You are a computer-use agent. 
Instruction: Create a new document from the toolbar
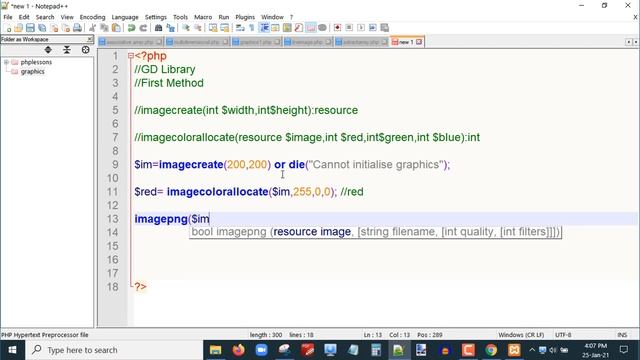(x=7, y=28)
